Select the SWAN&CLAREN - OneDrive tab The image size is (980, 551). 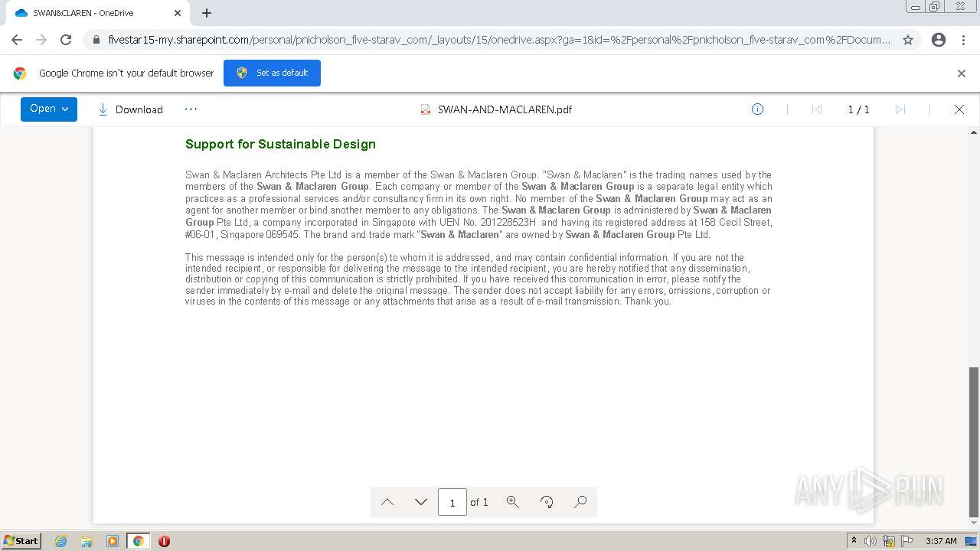tap(97, 13)
